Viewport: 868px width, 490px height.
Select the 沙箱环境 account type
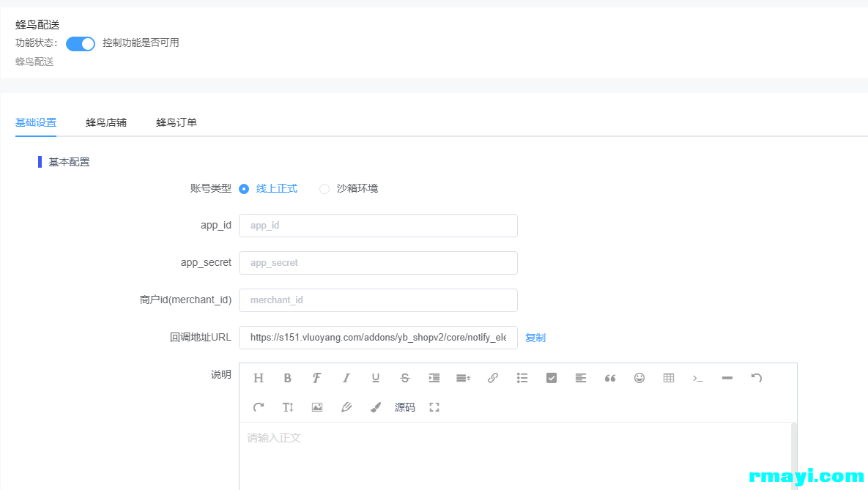coord(324,189)
